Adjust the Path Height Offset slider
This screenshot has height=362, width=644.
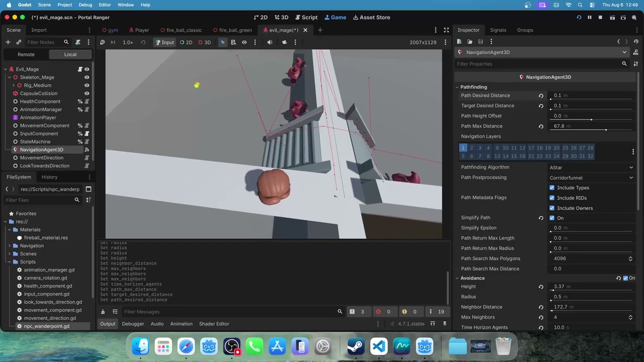(x=592, y=120)
